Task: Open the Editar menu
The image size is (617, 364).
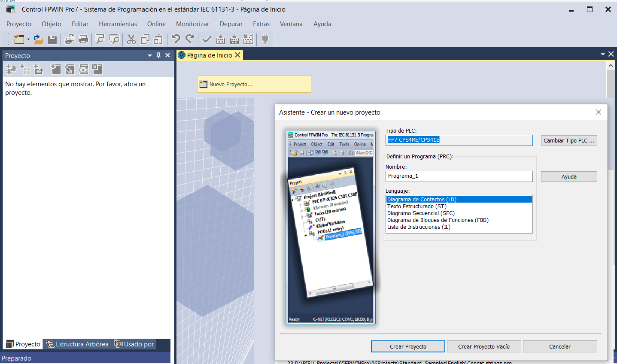Action: pyautogui.click(x=80, y=24)
